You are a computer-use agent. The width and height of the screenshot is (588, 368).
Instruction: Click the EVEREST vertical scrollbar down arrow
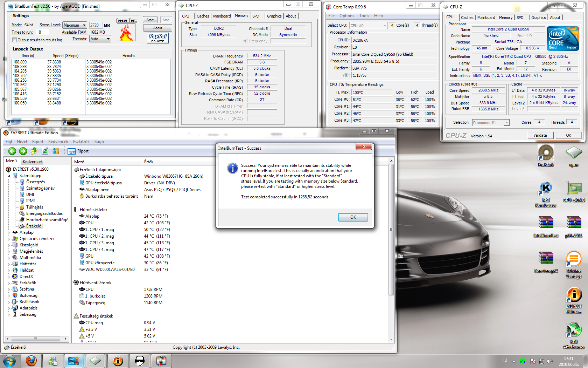(391, 339)
